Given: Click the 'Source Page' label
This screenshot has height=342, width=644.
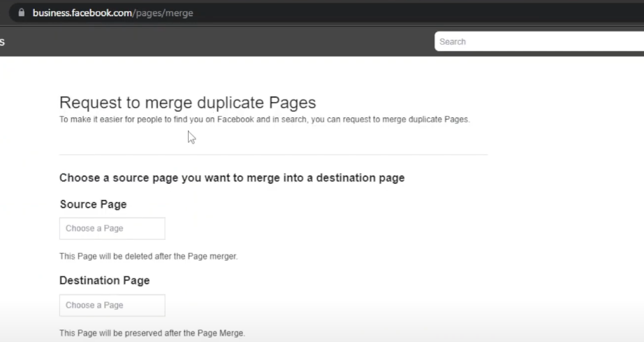Looking at the screenshot, I should (93, 204).
